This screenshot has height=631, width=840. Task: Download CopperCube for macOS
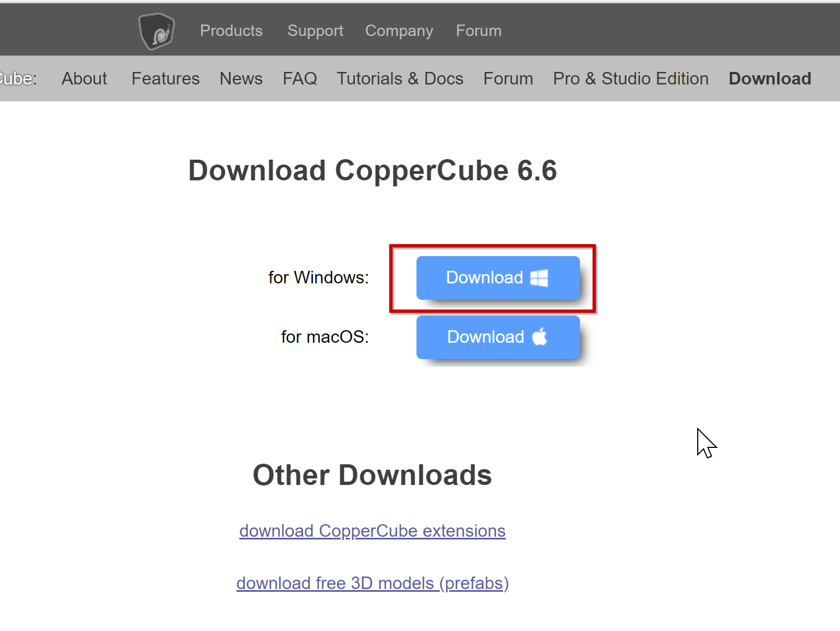click(x=498, y=337)
